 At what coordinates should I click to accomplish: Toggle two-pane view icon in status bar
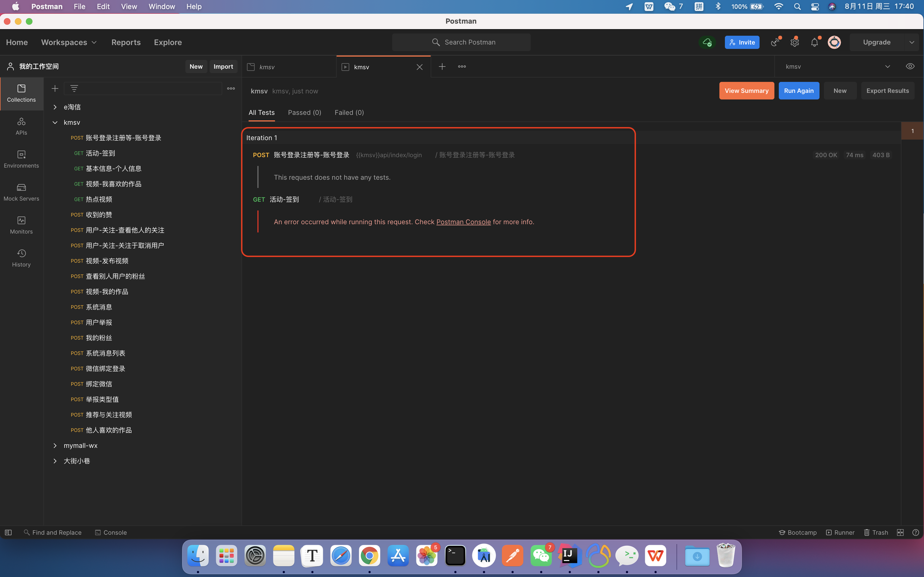900,532
